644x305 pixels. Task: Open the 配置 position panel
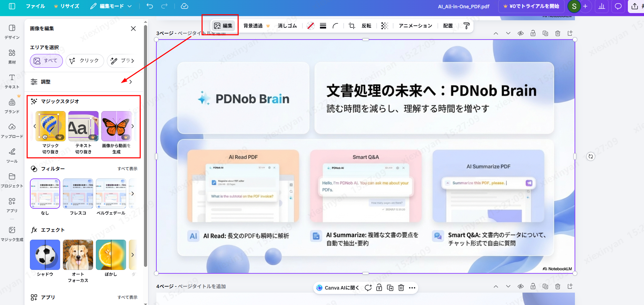click(x=448, y=26)
